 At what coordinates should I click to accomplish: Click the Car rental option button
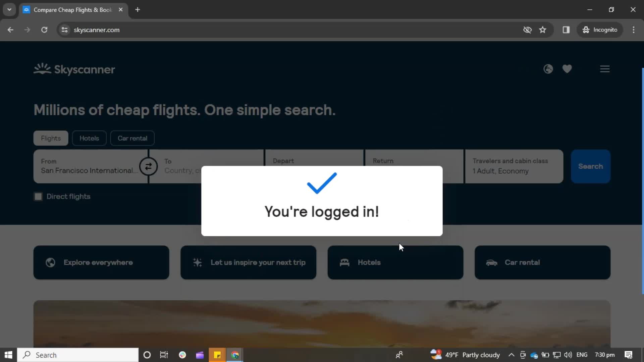click(132, 138)
